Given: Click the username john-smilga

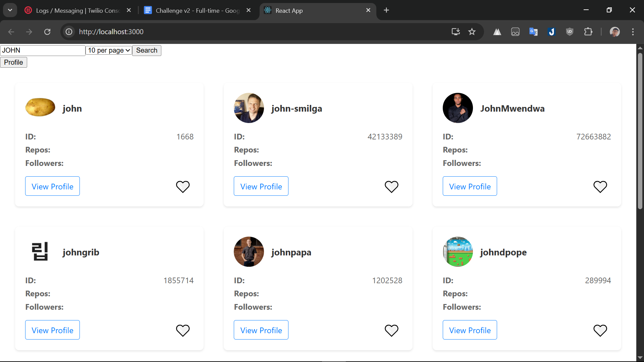Looking at the screenshot, I should click(297, 109).
